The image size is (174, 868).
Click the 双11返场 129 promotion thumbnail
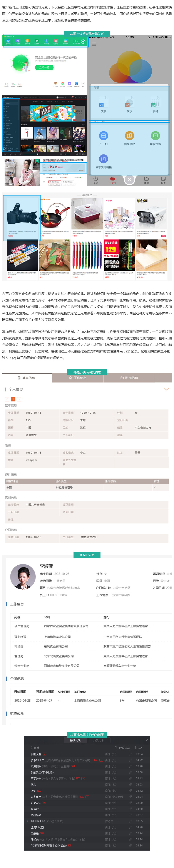(119, 255)
